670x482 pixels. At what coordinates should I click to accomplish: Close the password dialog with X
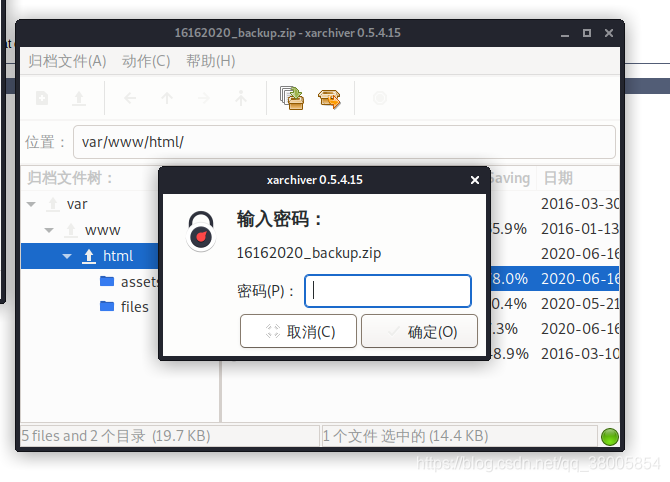click(475, 180)
